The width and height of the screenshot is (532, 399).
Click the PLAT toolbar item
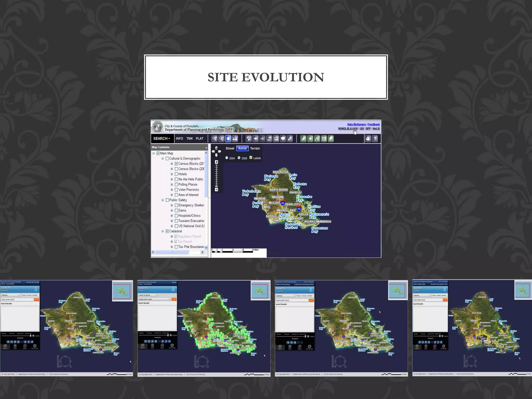pos(199,139)
